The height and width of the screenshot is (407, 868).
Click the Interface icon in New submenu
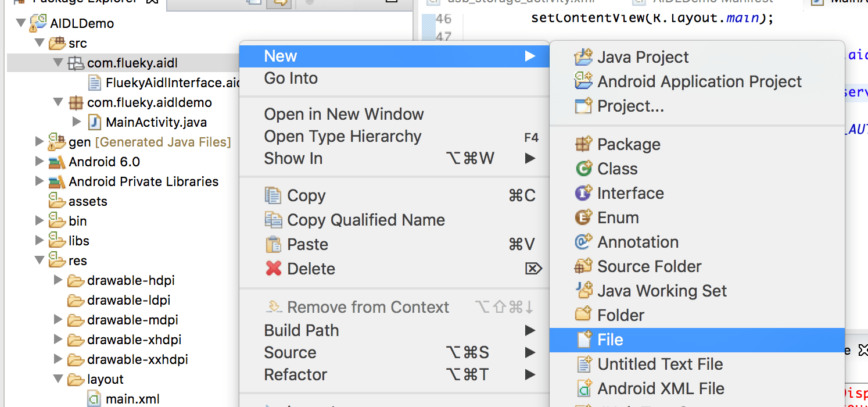583,193
